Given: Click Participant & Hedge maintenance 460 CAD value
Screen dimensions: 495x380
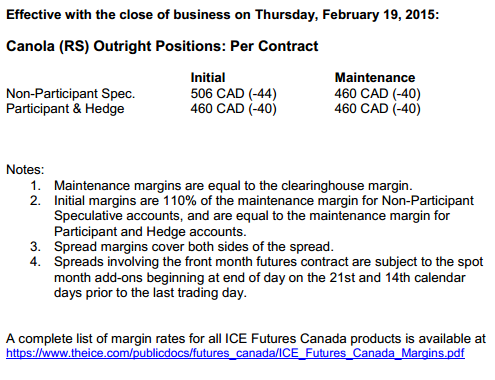Looking at the screenshot, I should (x=377, y=109).
